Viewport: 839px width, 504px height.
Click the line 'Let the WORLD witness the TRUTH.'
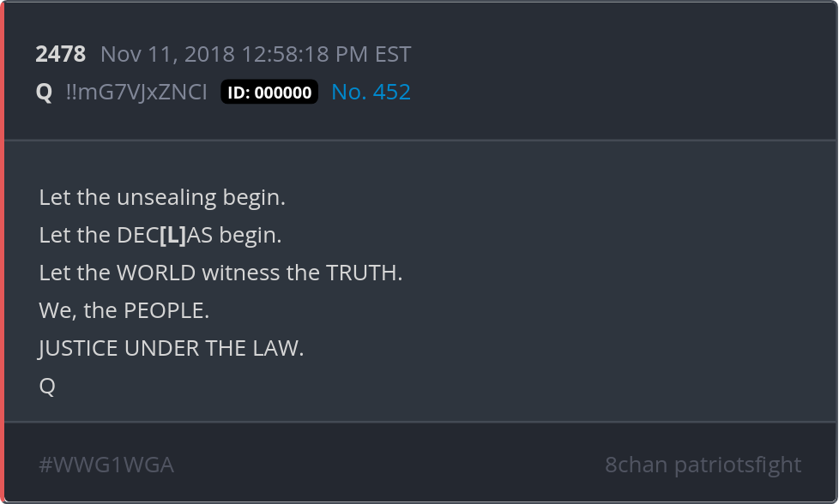[x=220, y=273]
